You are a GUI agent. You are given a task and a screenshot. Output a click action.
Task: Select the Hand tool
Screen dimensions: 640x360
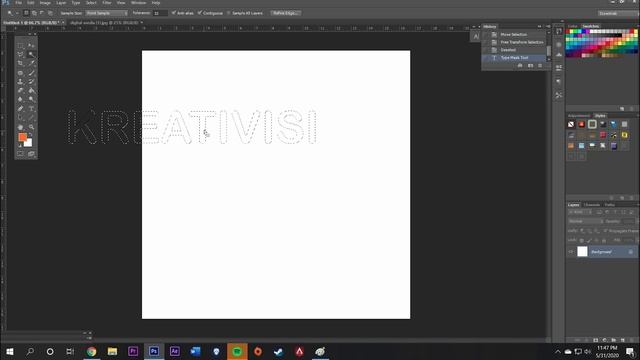pyautogui.click(x=20, y=127)
